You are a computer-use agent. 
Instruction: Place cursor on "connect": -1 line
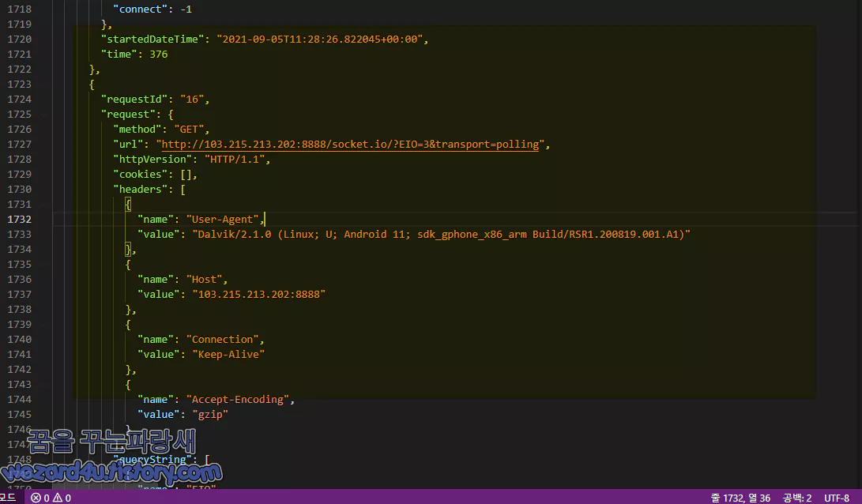152,9
